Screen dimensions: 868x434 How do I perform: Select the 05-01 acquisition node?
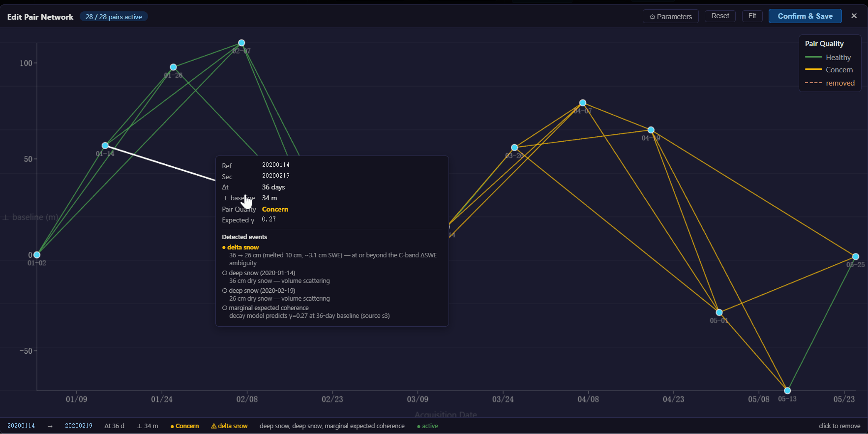coord(719,312)
